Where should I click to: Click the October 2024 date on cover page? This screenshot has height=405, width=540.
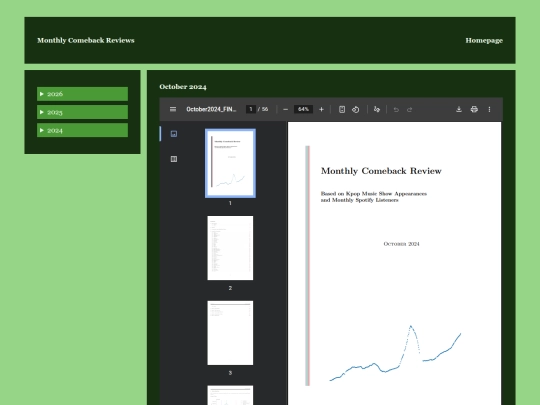coord(401,244)
